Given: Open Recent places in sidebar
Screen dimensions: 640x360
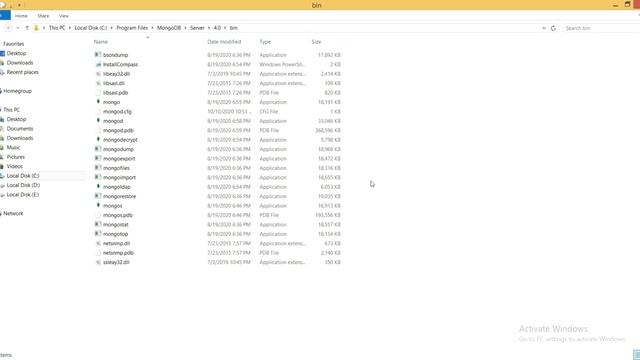Looking at the screenshot, I should click(x=22, y=72).
